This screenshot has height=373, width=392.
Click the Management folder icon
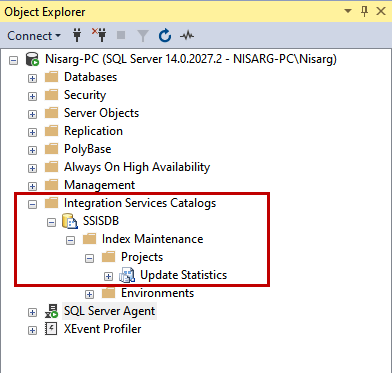[51, 185]
